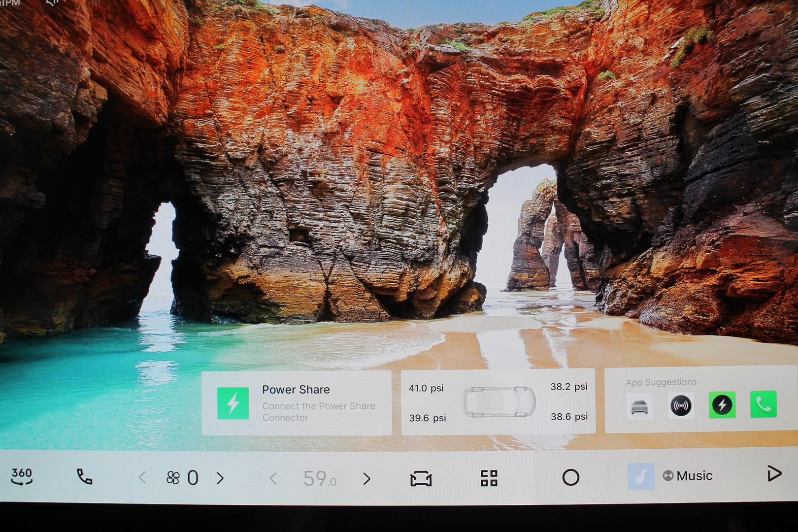
Task: Select the 59.0 temperature readout
Action: (x=320, y=478)
